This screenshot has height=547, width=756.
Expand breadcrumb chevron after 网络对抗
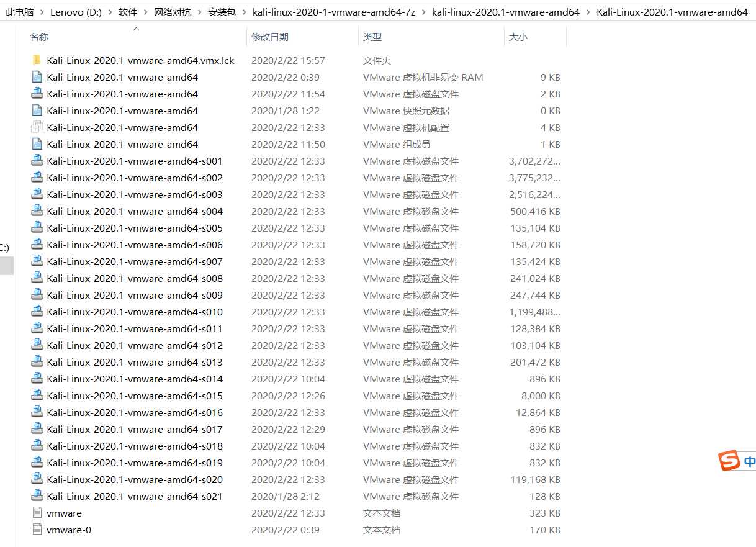click(x=199, y=12)
